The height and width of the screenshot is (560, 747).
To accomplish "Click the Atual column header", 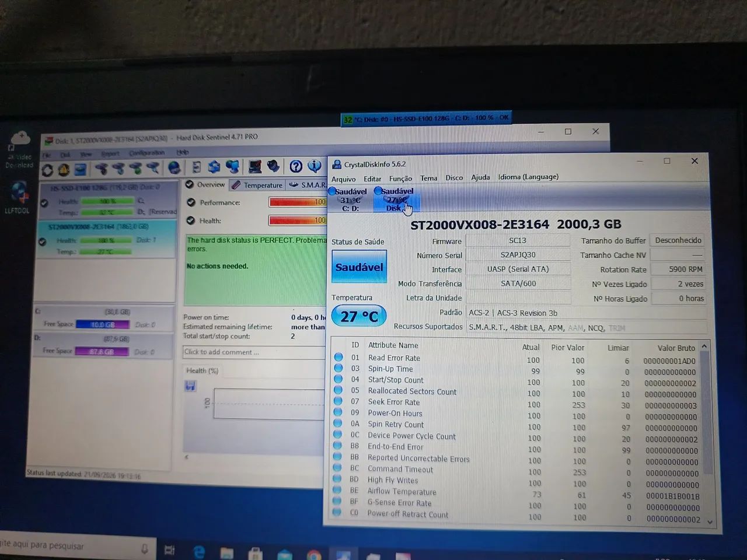I will pyautogui.click(x=530, y=347).
